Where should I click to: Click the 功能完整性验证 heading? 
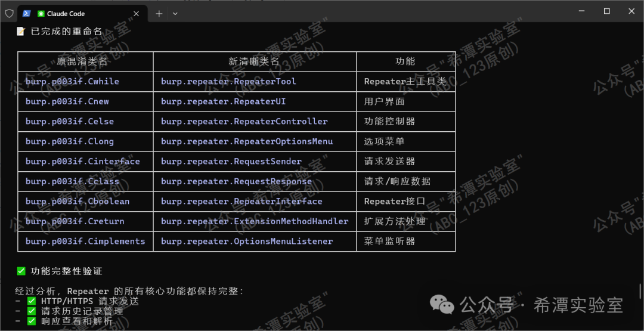67,271
